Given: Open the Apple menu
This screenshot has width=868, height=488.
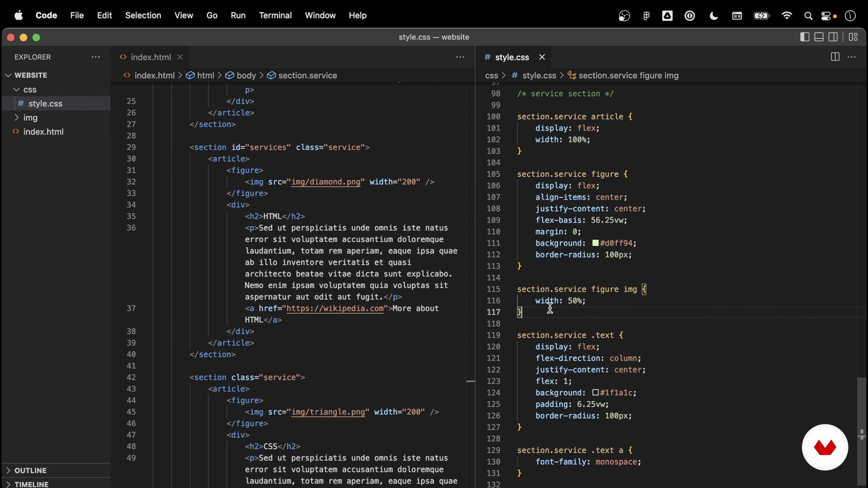Looking at the screenshot, I should click(19, 16).
